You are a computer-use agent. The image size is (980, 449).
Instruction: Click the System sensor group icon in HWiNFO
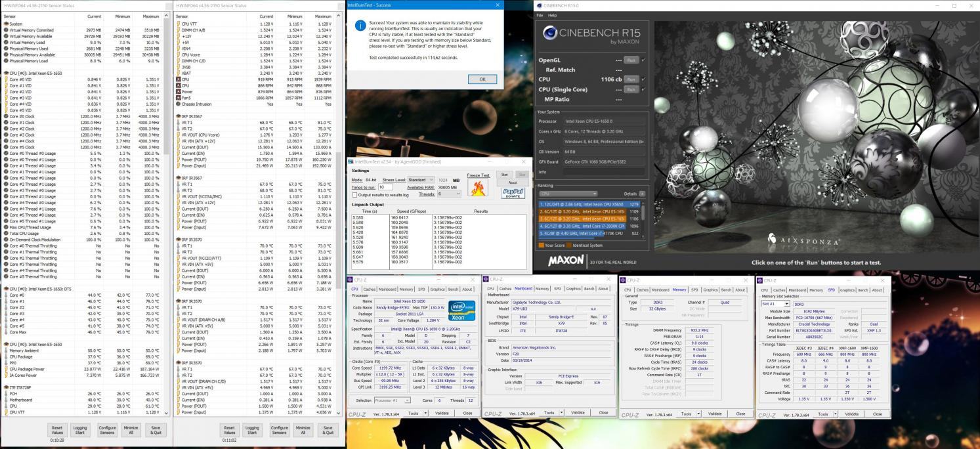[x=6, y=24]
